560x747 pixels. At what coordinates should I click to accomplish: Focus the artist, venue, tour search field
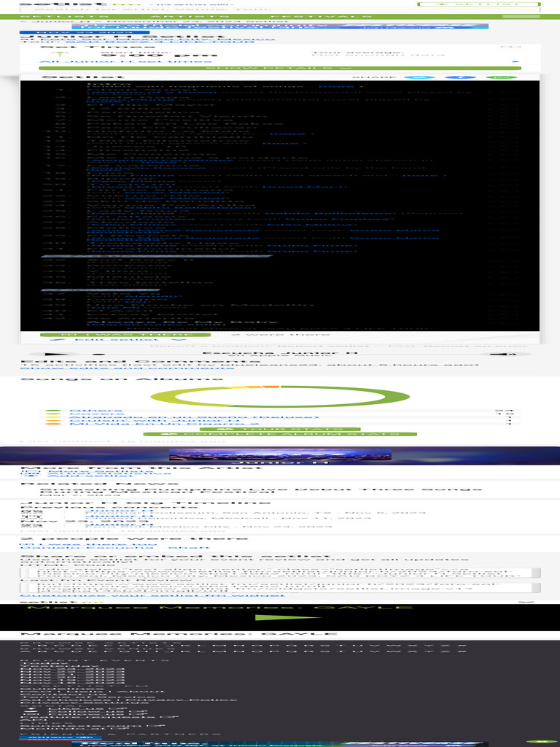click(x=280, y=9)
